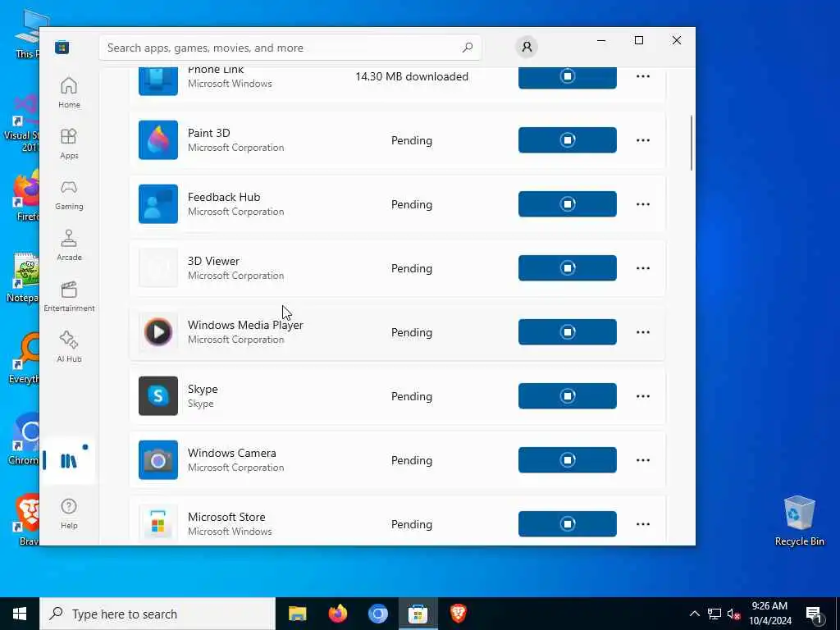Open the notification center icon
840x630 pixels.
pos(815,614)
